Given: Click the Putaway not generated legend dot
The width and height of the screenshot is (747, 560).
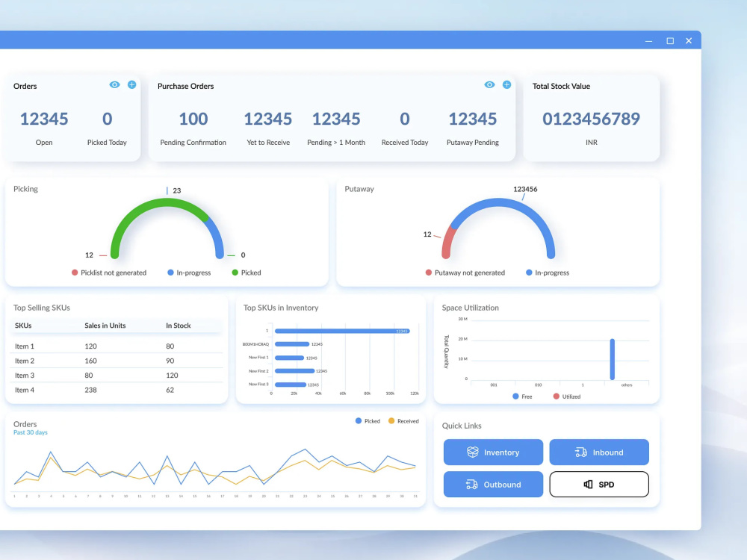Looking at the screenshot, I should click(429, 273).
